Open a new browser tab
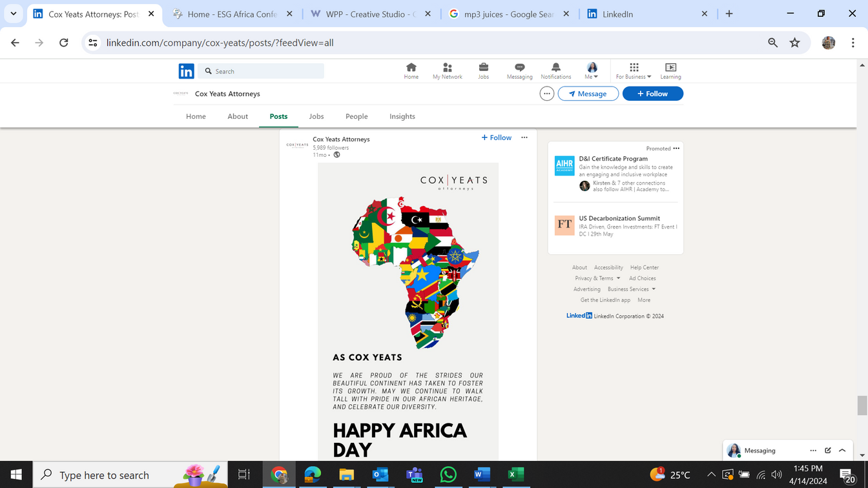Viewport: 868px width, 488px height. coord(728,14)
